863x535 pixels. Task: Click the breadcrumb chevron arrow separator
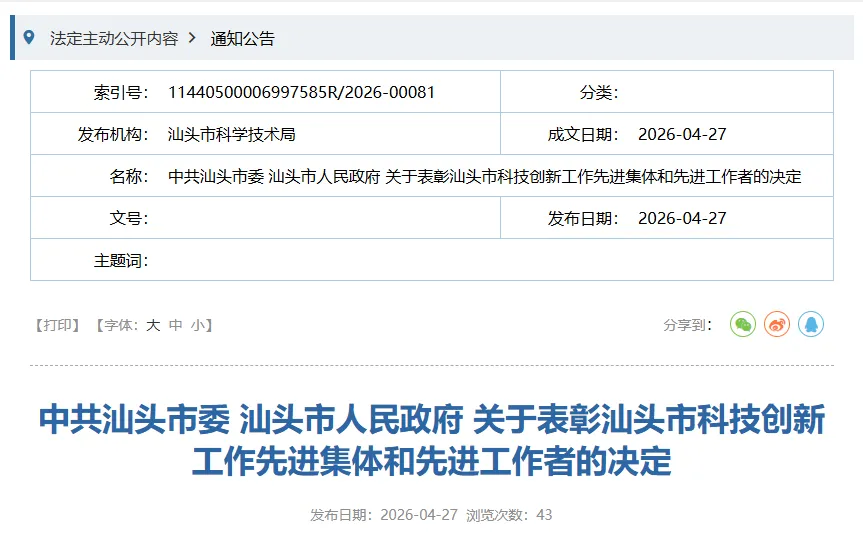192,38
